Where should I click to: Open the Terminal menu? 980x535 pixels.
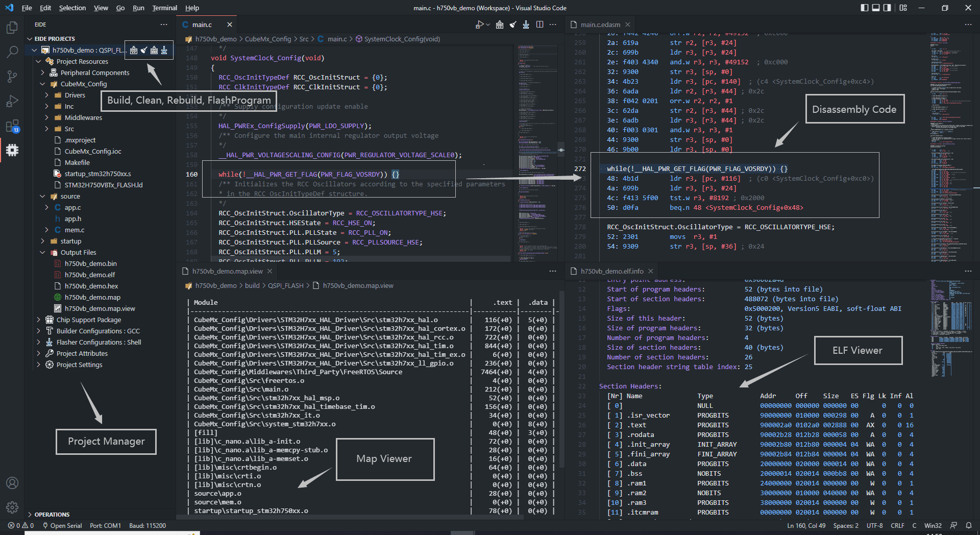(x=164, y=8)
